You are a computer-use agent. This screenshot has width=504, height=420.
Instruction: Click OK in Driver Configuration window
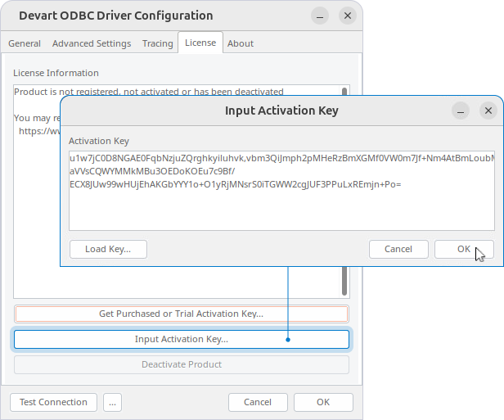(323, 402)
